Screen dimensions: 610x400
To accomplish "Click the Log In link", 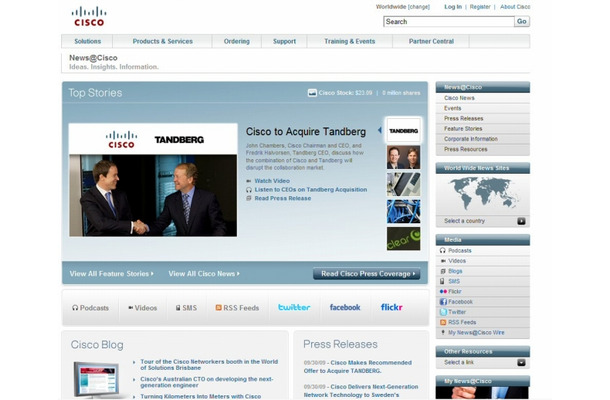I will (453, 7).
